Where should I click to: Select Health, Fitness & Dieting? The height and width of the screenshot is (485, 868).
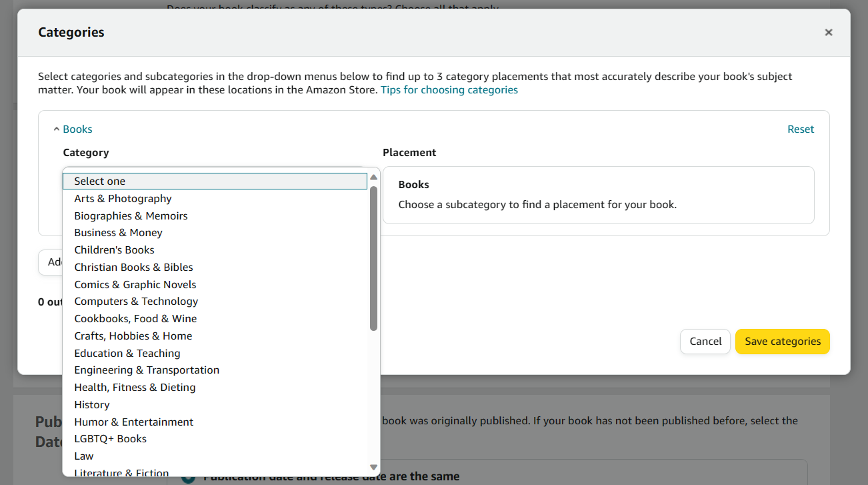[x=135, y=388]
